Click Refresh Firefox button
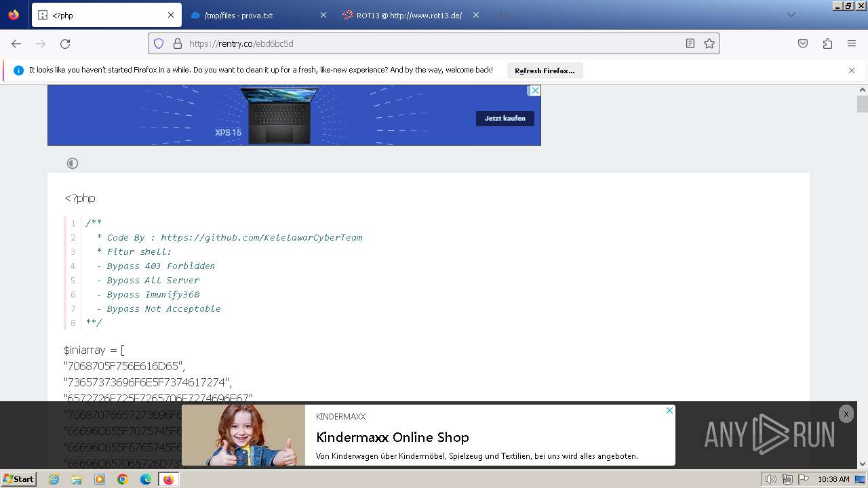The width and height of the screenshot is (868, 488). coord(545,70)
